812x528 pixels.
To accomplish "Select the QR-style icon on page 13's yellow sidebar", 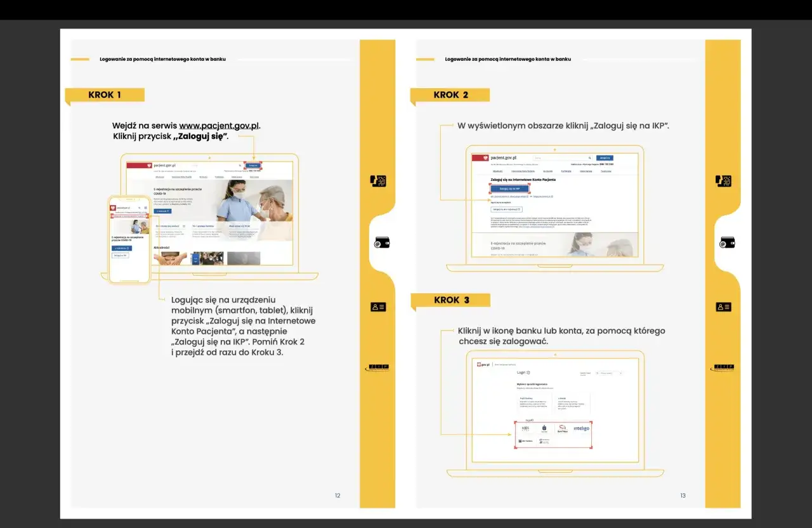I will click(x=723, y=181).
